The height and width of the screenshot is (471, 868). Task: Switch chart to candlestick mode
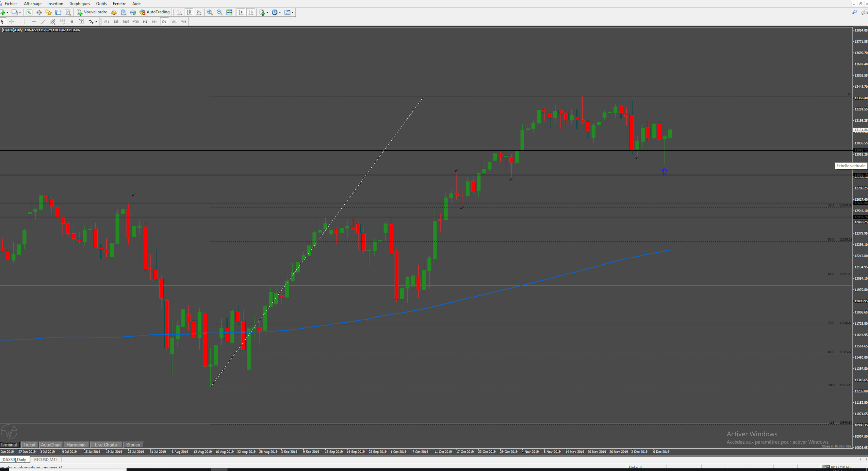click(x=189, y=12)
